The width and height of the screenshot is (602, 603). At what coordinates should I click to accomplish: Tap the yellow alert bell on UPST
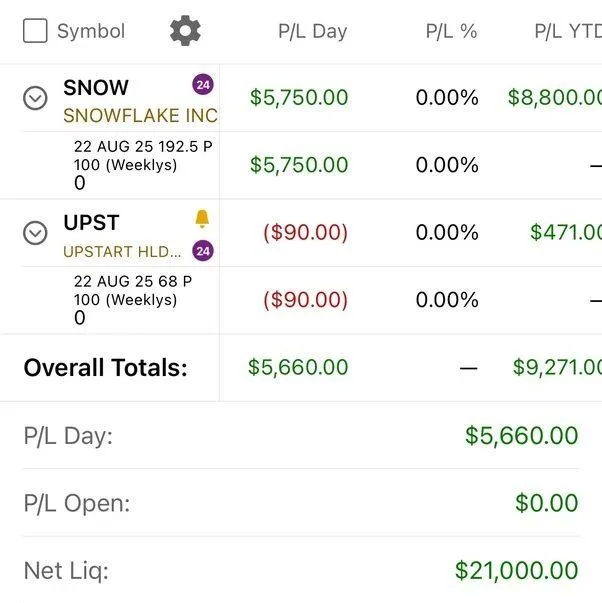pos(202,219)
